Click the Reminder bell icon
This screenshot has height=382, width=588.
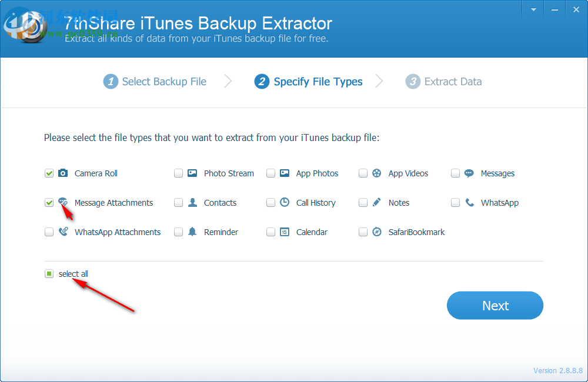pos(192,232)
